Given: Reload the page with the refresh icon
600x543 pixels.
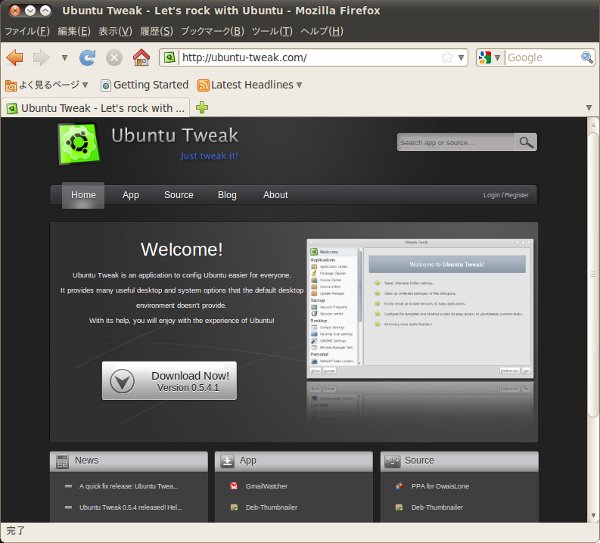Looking at the screenshot, I should 88,57.
